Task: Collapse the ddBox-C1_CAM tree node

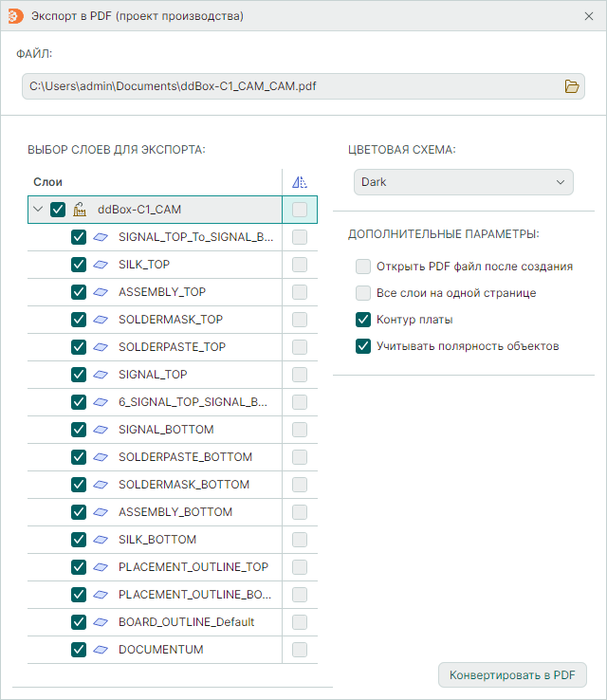Action: pos(38,209)
